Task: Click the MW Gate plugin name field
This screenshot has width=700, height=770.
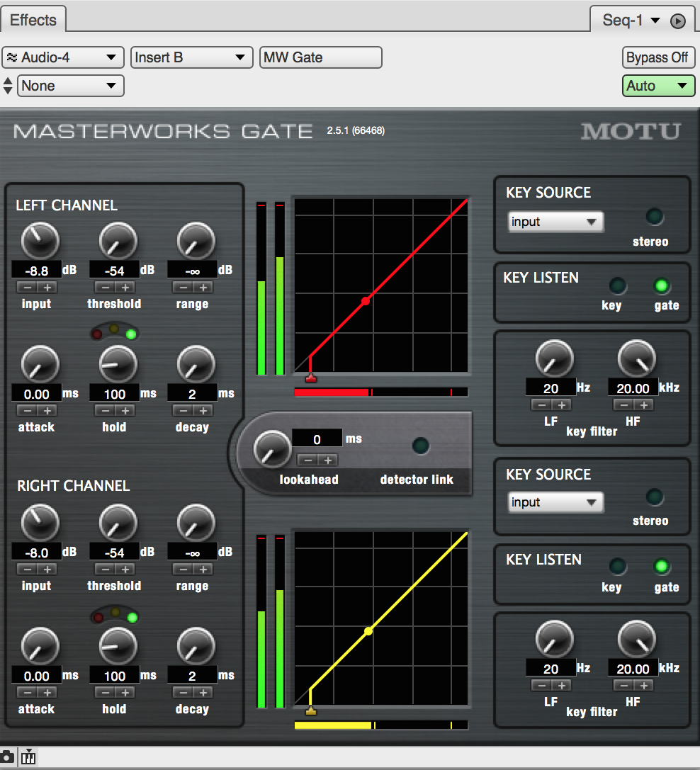Action: click(320, 57)
